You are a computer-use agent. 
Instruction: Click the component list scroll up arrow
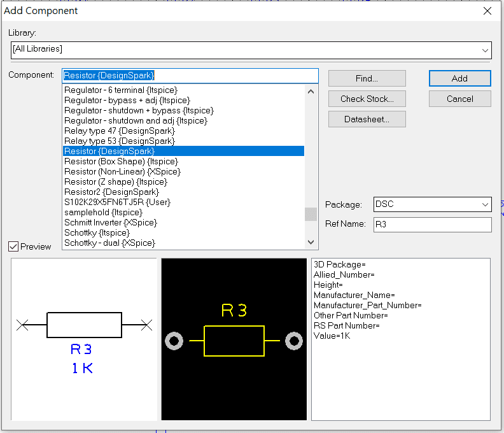[x=311, y=92]
